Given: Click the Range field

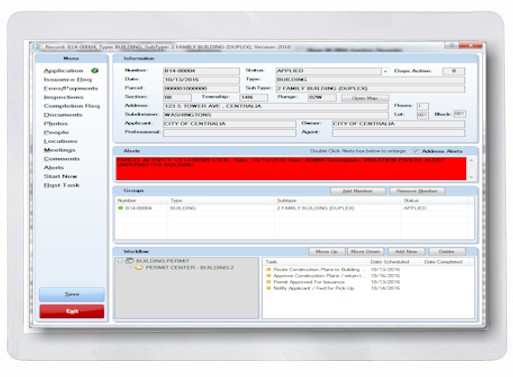Looking at the screenshot, I should pos(322,97).
